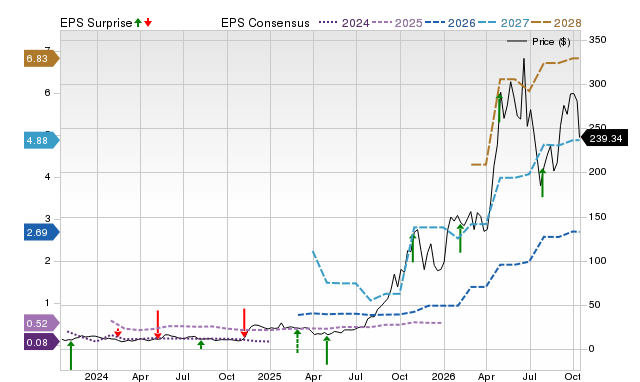The image size is (640, 382).
Task: Click the 1 label on the EPS axis
Action: click(x=48, y=303)
